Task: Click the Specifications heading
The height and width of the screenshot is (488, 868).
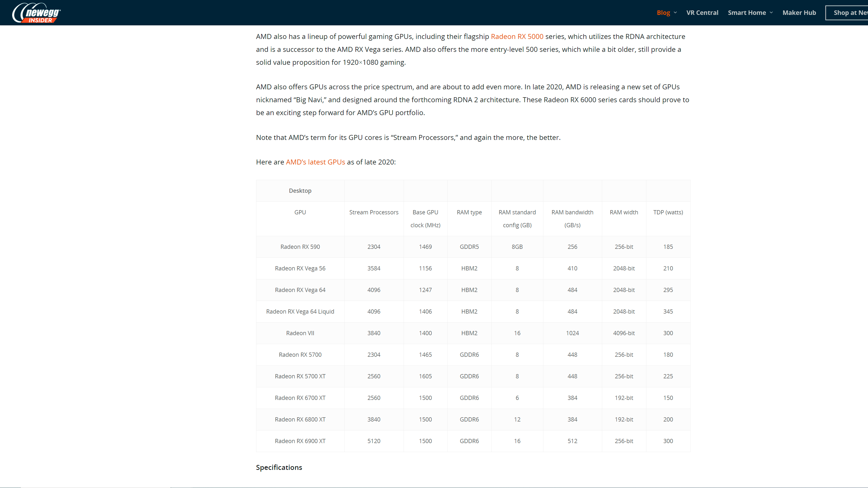Action: pos(279,467)
